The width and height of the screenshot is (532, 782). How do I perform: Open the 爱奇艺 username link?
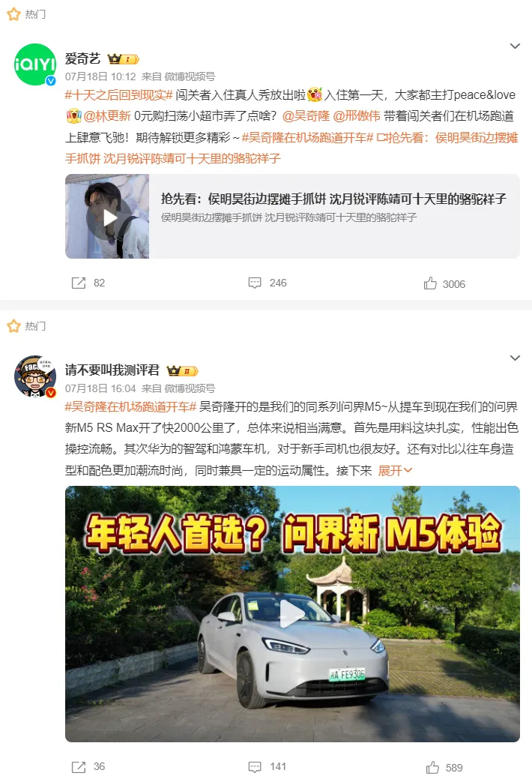[82, 58]
